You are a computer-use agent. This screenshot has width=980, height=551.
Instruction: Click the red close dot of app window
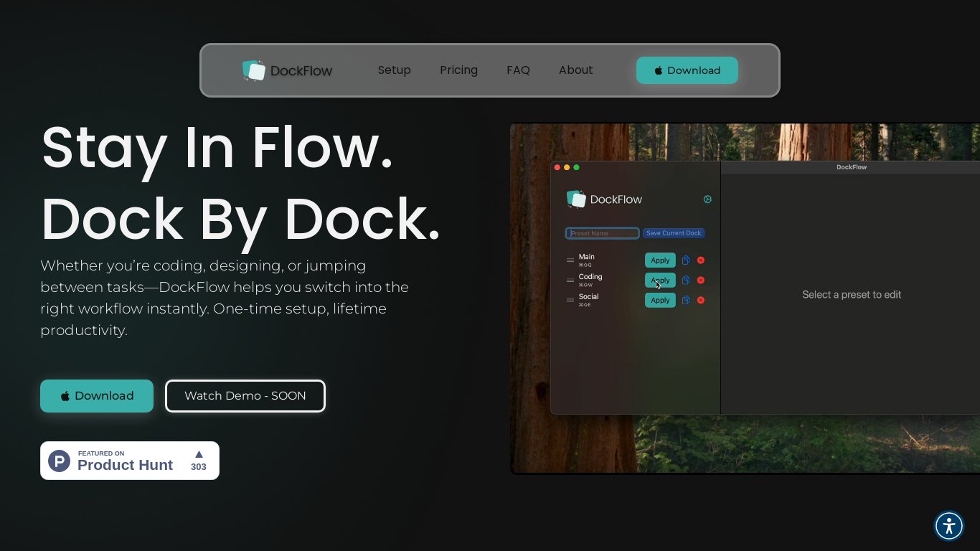(557, 167)
